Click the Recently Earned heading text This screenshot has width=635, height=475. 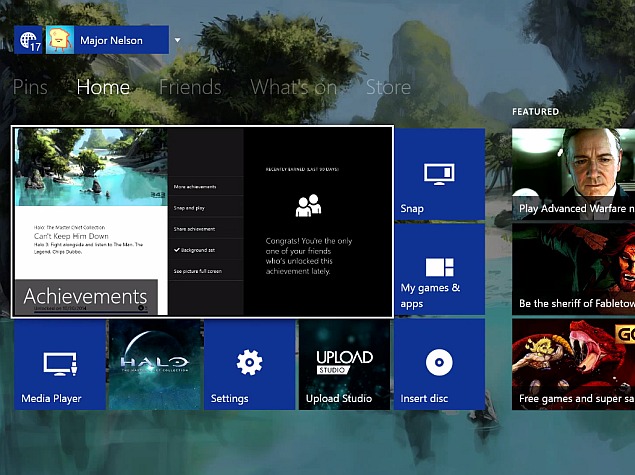[x=302, y=169]
